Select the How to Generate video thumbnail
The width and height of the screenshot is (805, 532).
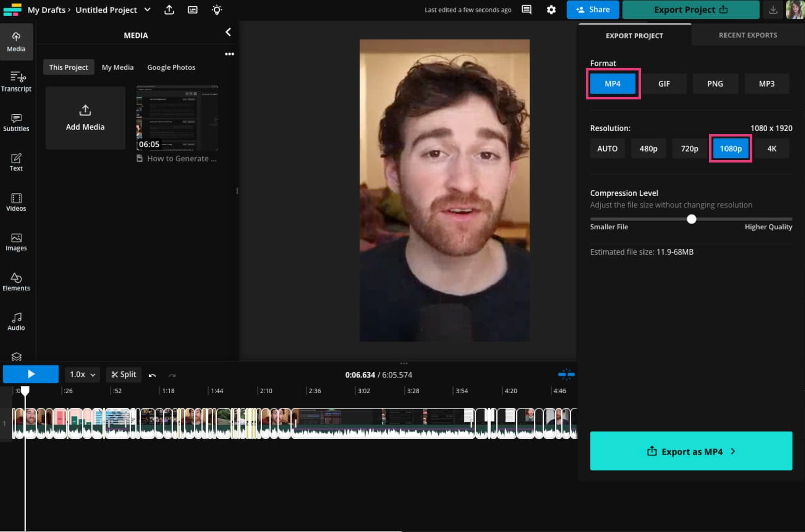tap(177, 119)
